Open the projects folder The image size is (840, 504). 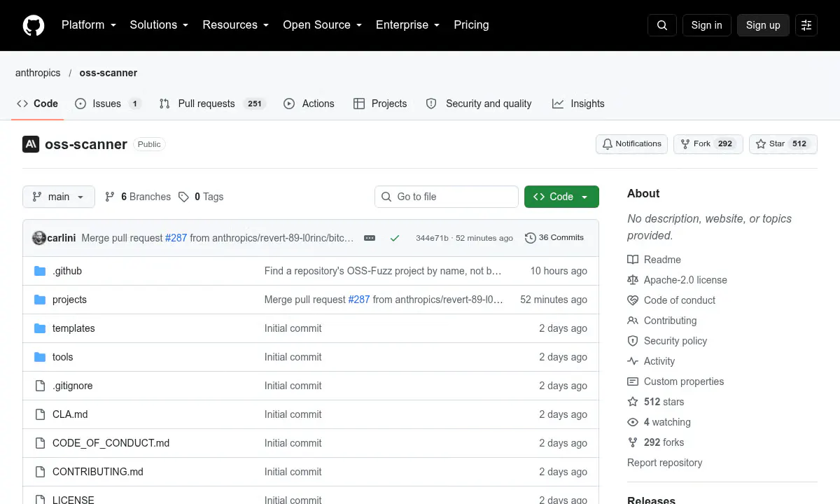[x=69, y=300]
